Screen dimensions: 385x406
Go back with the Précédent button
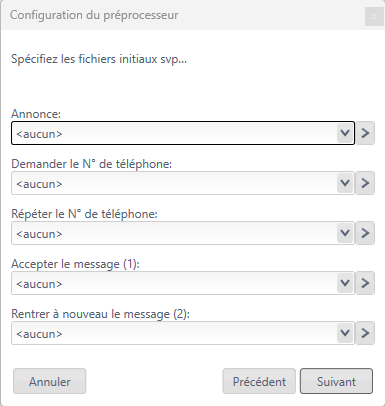259,381
